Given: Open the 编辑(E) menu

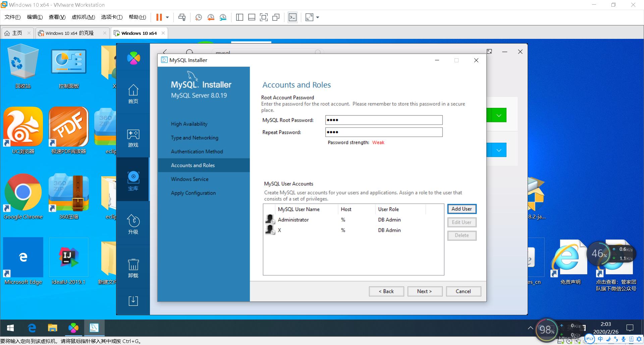Looking at the screenshot, I should click(35, 17).
